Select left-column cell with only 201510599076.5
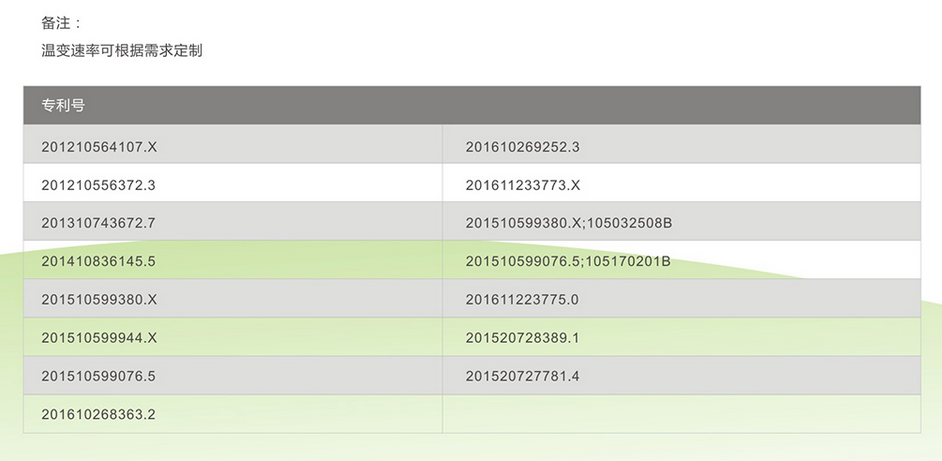 [x=98, y=376]
